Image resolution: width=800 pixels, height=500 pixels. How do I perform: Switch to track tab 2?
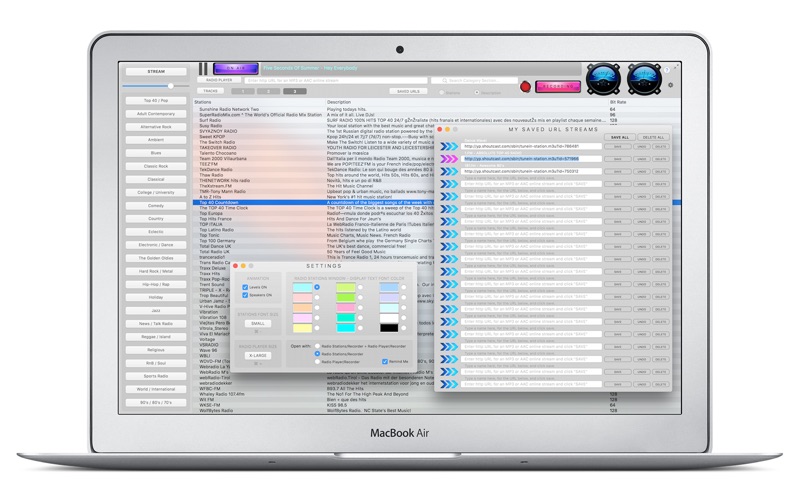tap(268, 91)
